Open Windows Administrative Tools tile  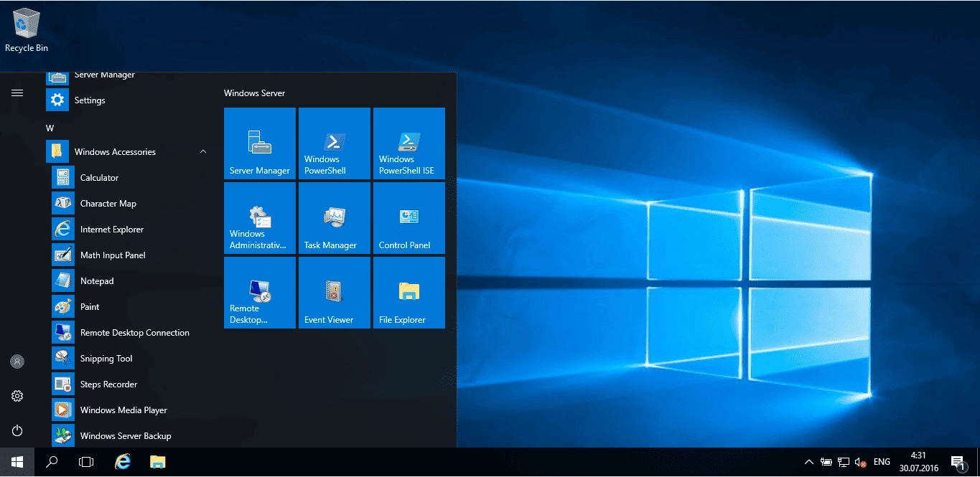pyautogui.click(x=260, y=218)
